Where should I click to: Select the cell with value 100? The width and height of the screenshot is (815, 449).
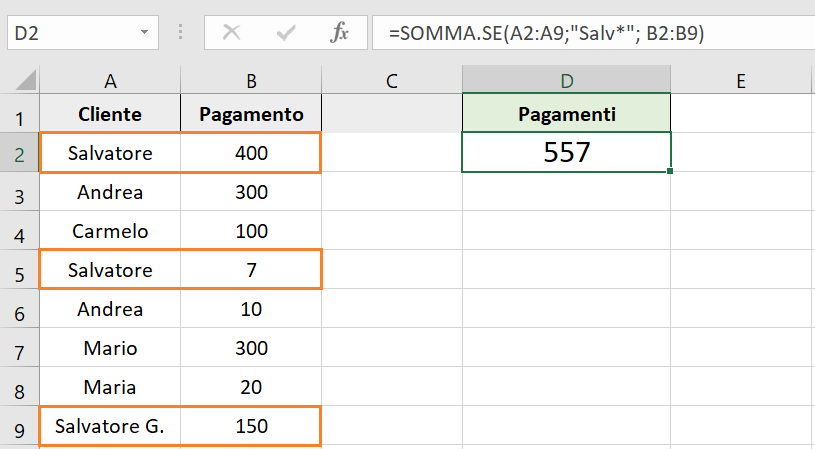(251, 231)
